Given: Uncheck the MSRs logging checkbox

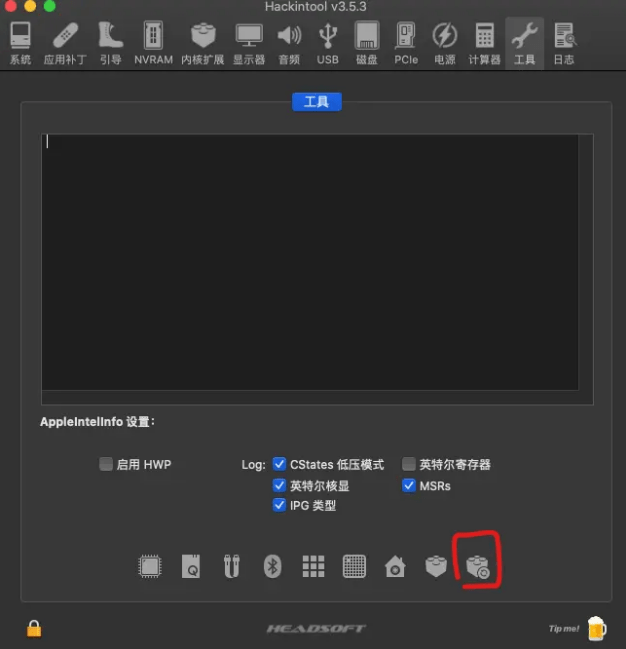Looking at the screenshot, I should click(409, 485).
